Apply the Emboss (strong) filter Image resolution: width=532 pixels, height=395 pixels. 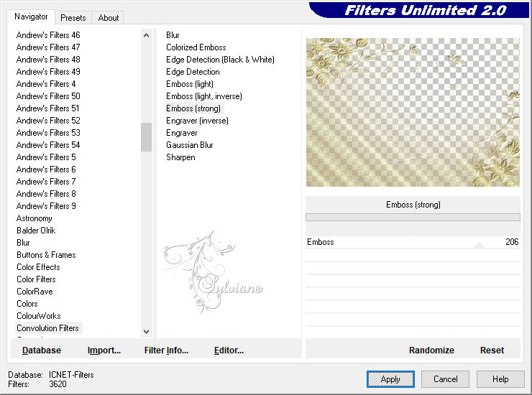click(390, 379)
